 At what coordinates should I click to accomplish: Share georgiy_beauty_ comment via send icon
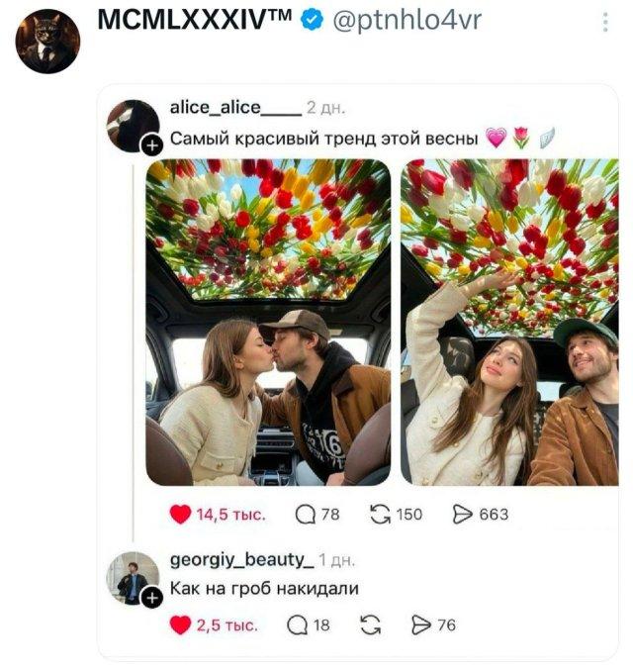[x=421, y=624]
